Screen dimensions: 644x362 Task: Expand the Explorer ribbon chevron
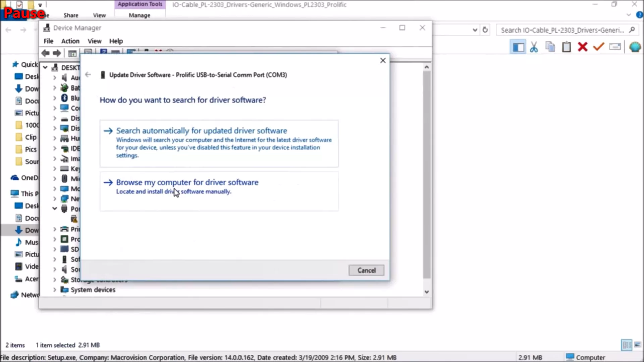[629, 15]
